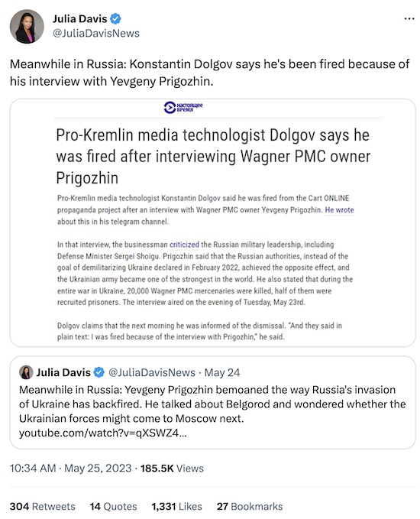This screenshot has width=420, height=519.
Task: Click the May 24 date of quoted tweet
Action: coord(222,372)
